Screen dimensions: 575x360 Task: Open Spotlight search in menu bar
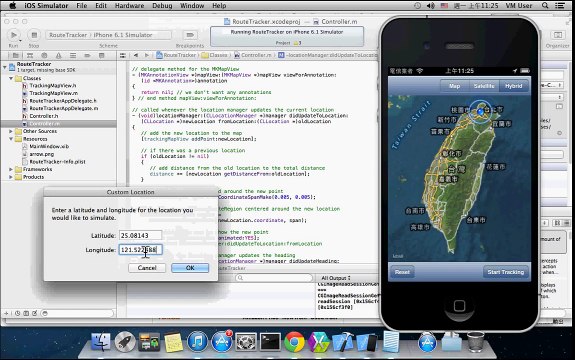(545, 5)
